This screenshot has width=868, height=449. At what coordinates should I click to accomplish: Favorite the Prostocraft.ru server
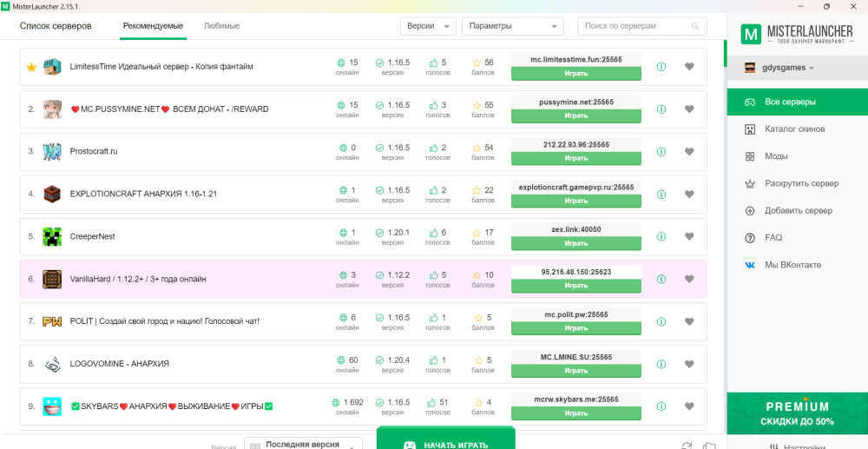point(689,152)
